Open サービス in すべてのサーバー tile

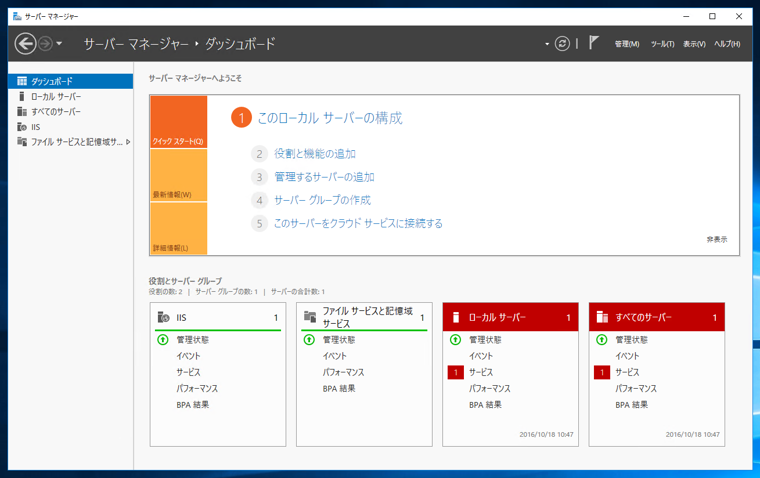click(x=627, y=372)
